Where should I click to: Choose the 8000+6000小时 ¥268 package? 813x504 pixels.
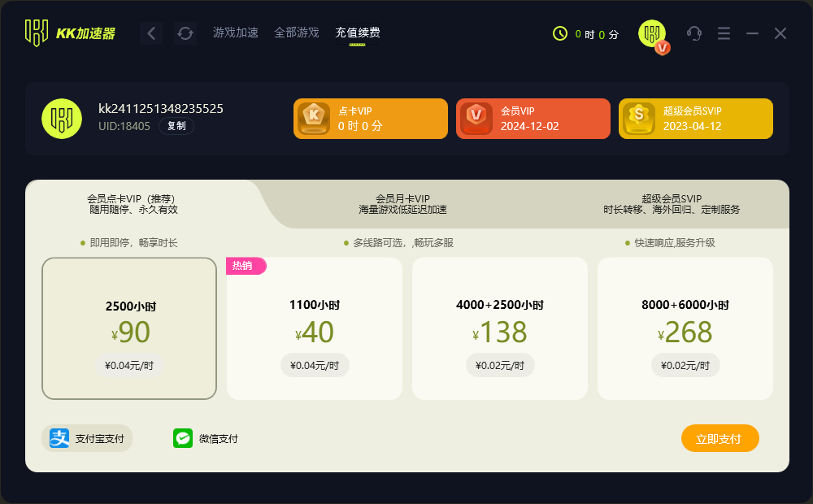(x=685, y=328)
